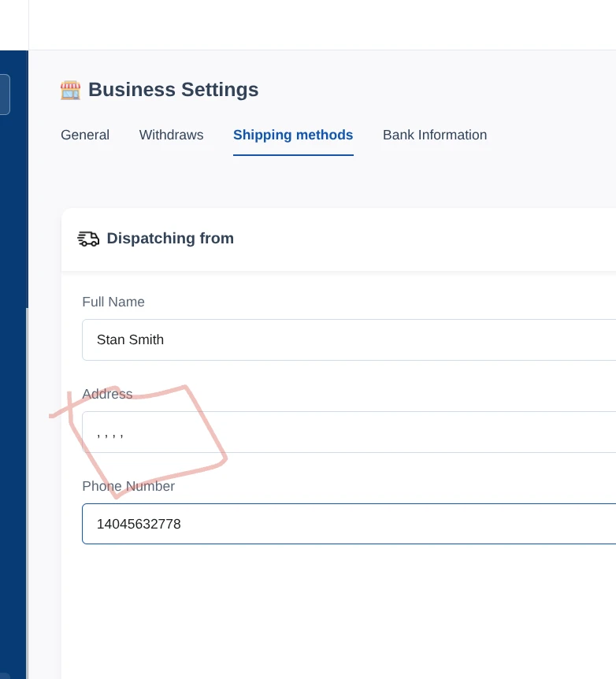Click the partially visible sidebar button
The height and width of the screenshot is (679, 616).
[x=5, y=95]
